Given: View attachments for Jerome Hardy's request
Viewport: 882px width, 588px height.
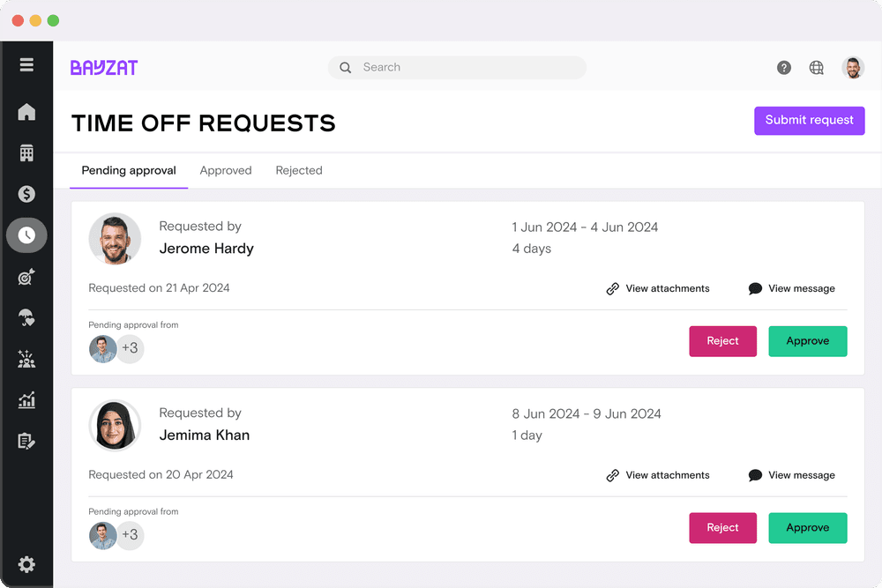Looking at the screenshot, I should (658, 288).
